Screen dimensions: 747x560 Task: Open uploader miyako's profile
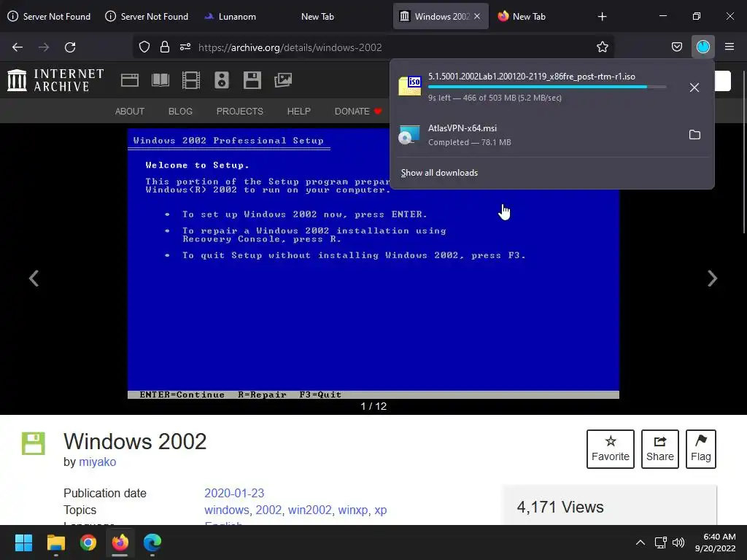click(x=97, y=462)
